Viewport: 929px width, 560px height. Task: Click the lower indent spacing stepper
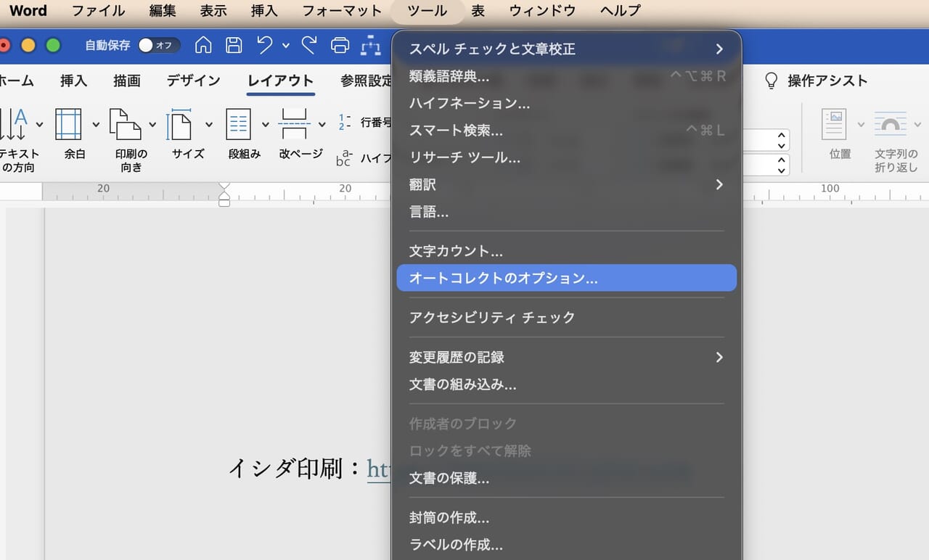click(782, 166)
